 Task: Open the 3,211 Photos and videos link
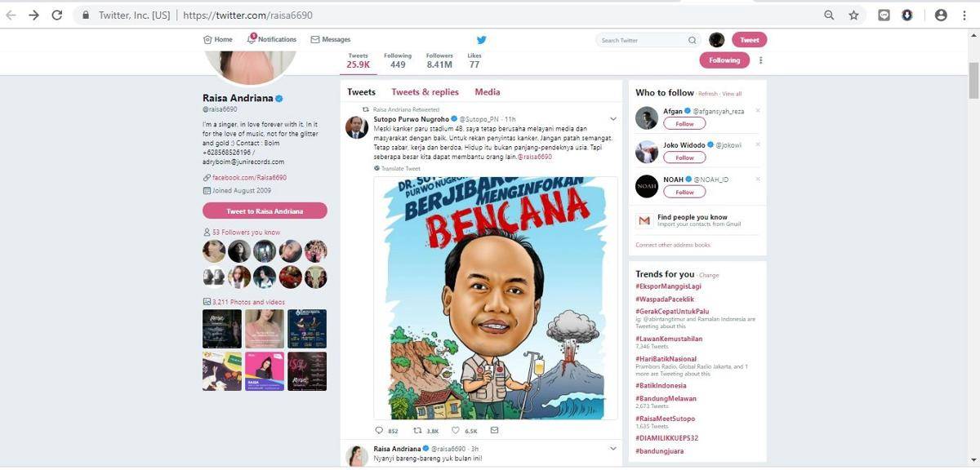(249, 301)
